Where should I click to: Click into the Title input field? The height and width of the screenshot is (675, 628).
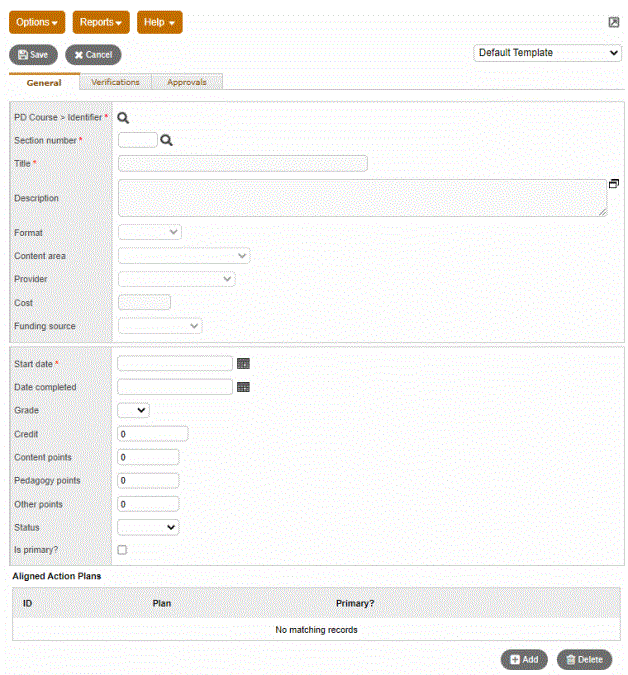pyautogui.click(x=242, y=164)
